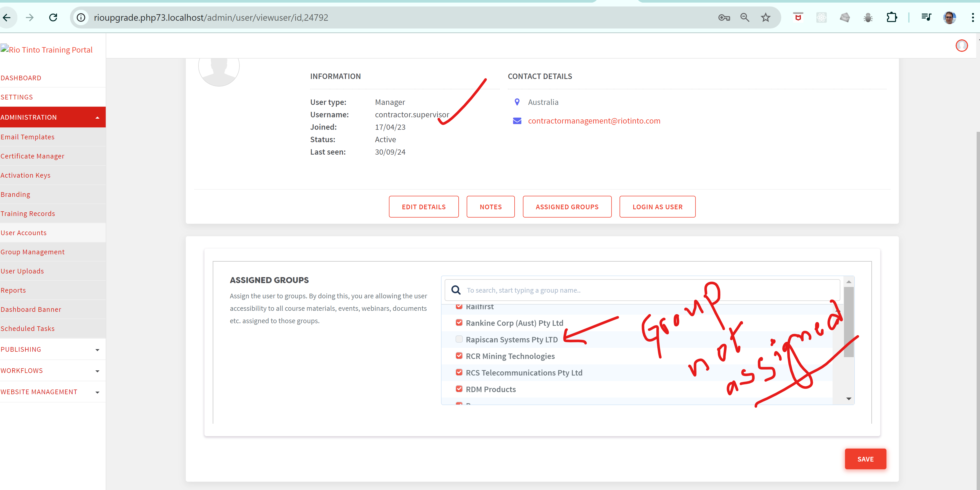
Task: Open the extensions puzzle icon
Action: 891,18
